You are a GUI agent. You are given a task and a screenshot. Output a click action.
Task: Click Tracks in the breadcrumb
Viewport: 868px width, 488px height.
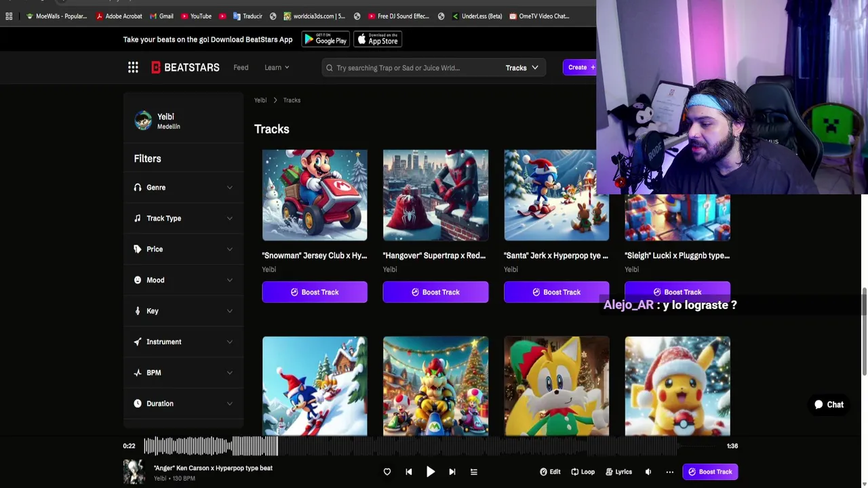click(292, 100)
